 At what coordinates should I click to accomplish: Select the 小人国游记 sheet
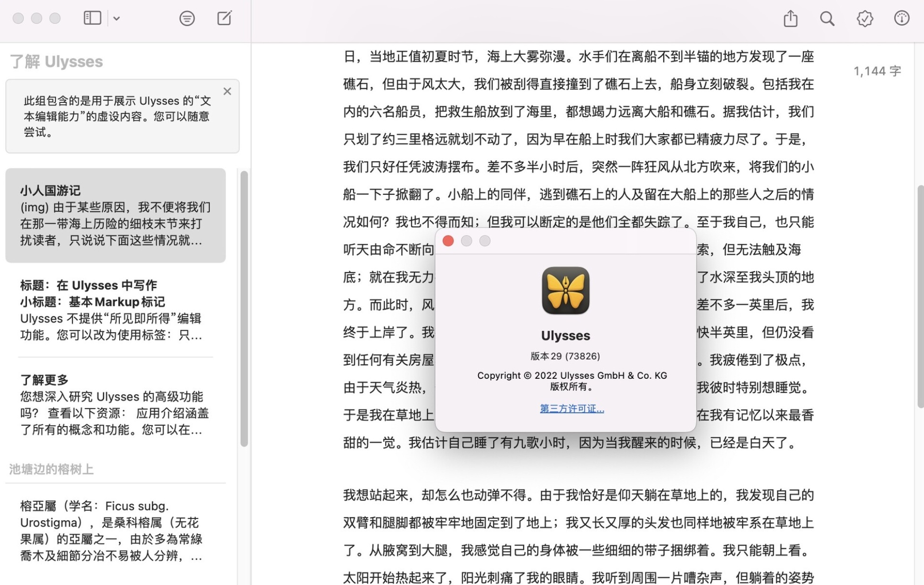(x=115, y=215)
